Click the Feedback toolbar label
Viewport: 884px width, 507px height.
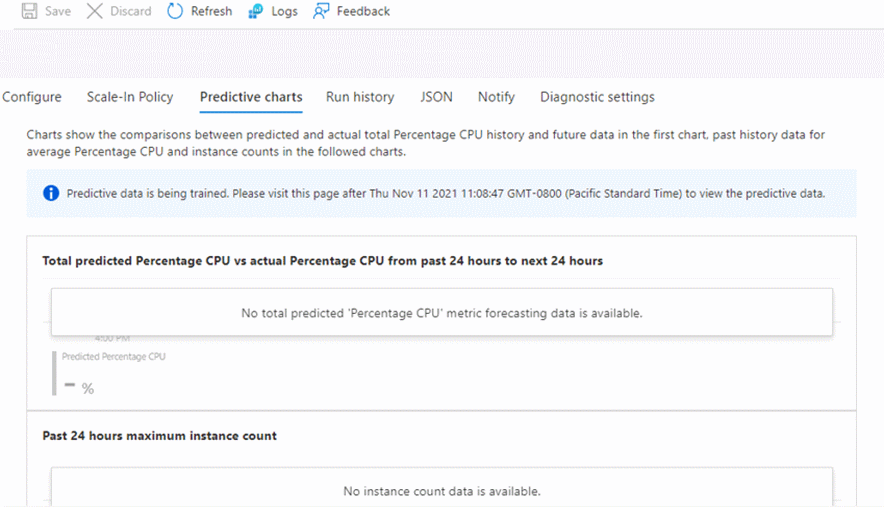(363, 11)
